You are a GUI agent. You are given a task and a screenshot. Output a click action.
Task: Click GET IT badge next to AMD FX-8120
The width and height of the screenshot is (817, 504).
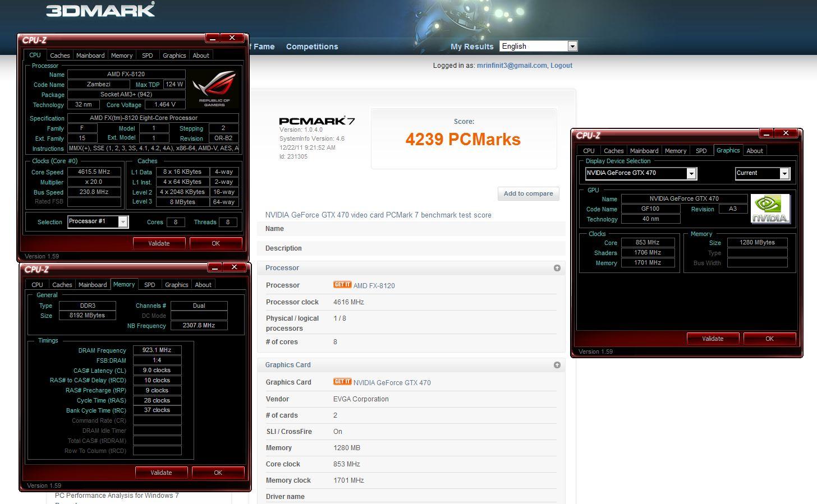tap(342, 285)
